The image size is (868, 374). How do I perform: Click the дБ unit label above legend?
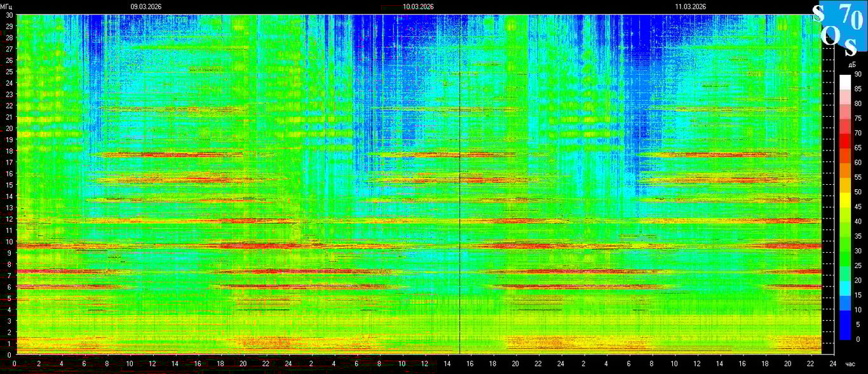[x=852, y=65]
